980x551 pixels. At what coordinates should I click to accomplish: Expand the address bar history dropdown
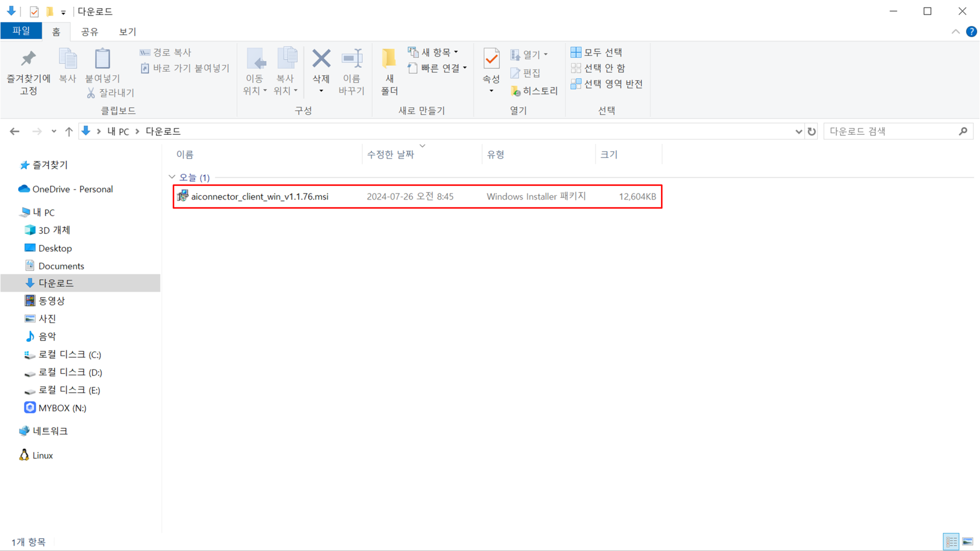click(799, 131)
